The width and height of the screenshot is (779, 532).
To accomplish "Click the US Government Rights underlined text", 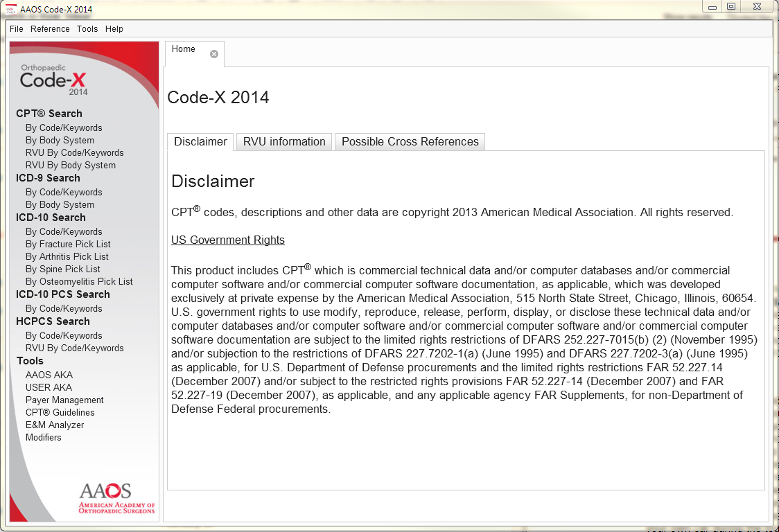I will [228, 240].
